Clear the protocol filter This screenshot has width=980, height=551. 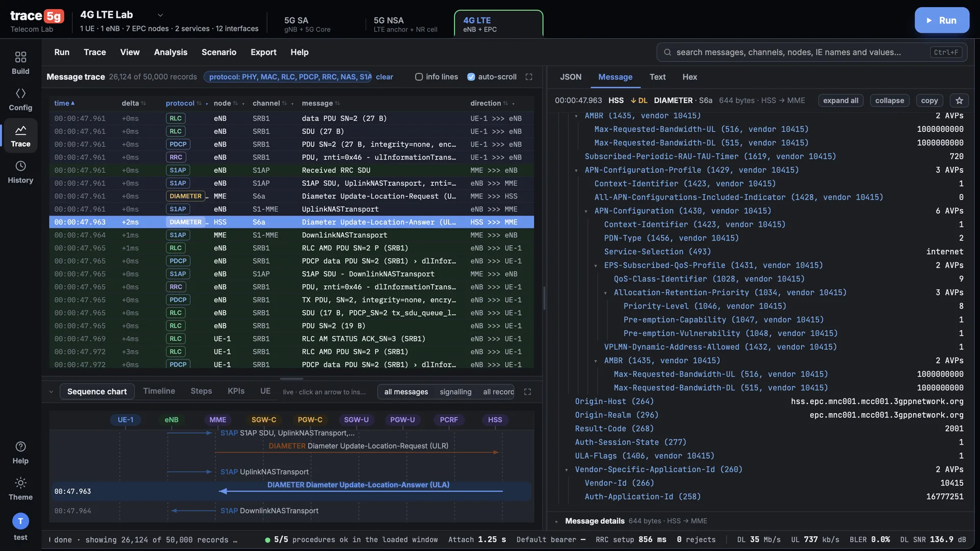point(384,77)
